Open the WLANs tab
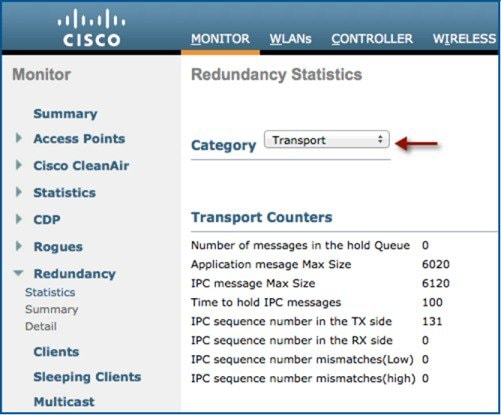Image resolution: width=501 pixels, height=415 pixels. pos(290,39)
